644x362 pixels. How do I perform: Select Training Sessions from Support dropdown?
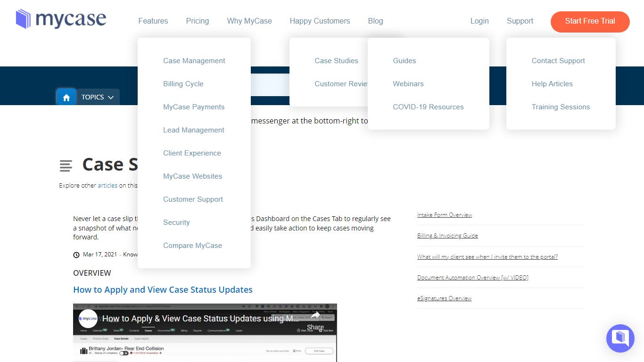pos(561,107)
